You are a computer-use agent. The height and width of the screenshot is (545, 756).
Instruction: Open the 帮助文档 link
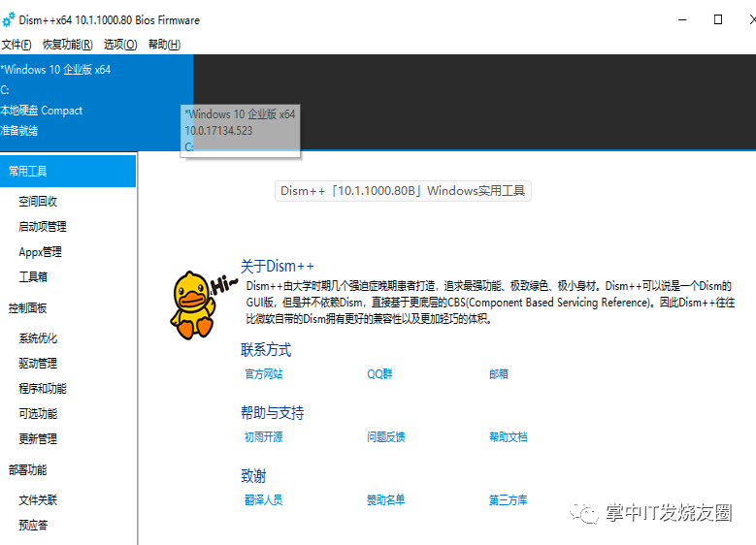(x=509, y=437)
